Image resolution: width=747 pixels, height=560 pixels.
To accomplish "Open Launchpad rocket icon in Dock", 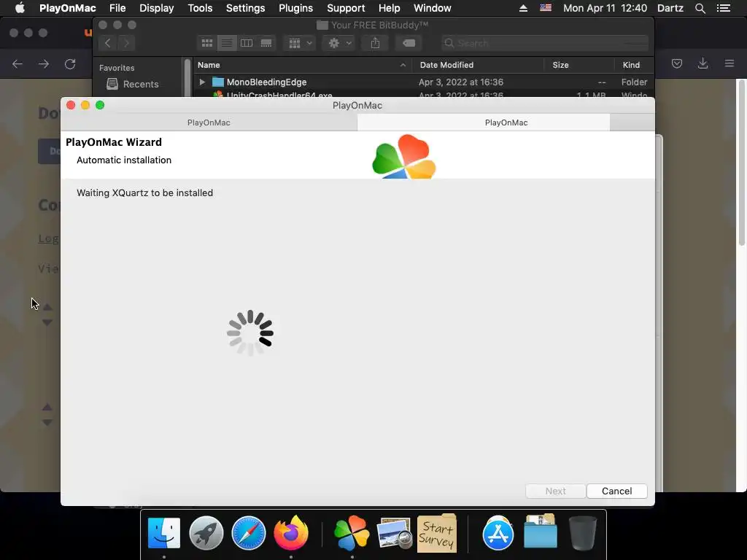I will pos(206,533).
